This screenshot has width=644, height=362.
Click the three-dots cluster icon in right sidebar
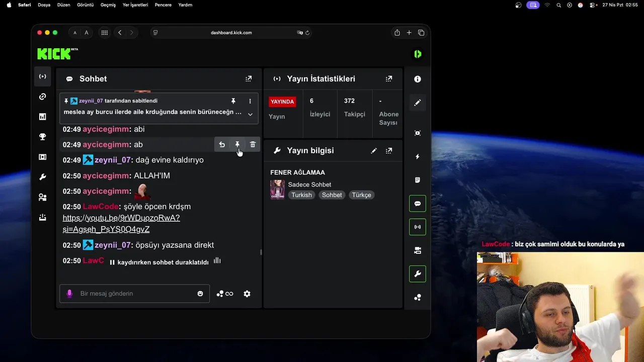(x=418, y=298)
